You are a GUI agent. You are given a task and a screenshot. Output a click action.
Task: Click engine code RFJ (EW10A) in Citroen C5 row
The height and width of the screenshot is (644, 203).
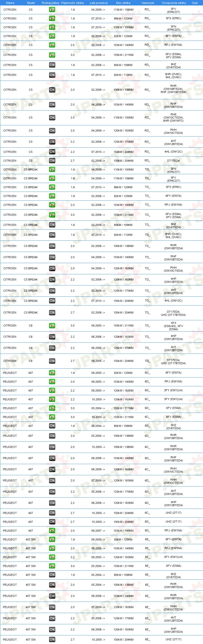(173, 45)
